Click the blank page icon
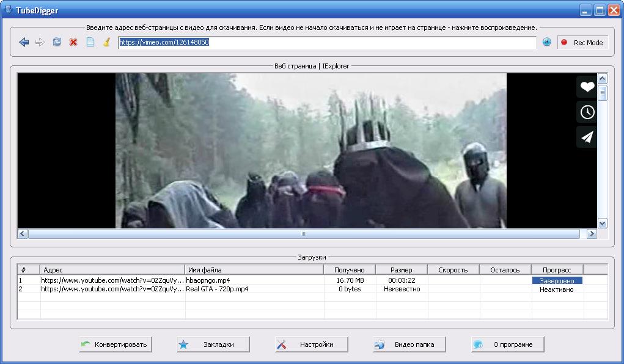Screen dimensions: 624x364 coord(90,42)
